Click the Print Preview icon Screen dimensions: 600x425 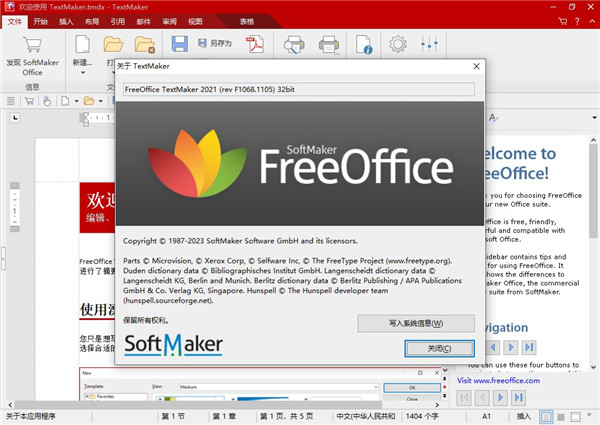pyautogui.click(x=294, y=45)
